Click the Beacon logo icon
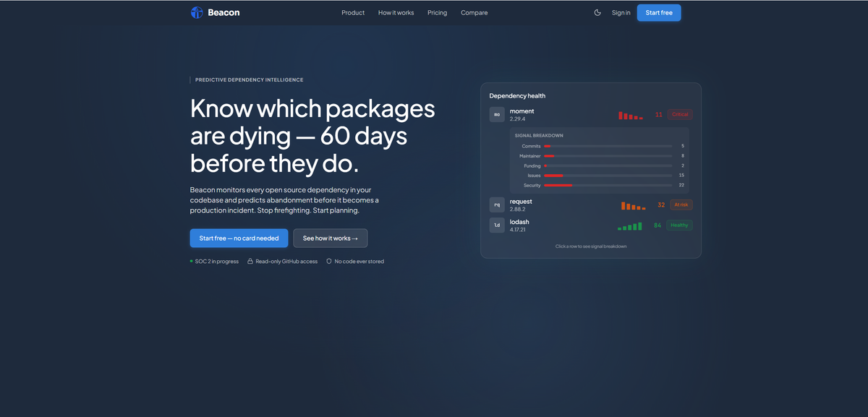Image resolution: width=868 pixels, height=417 pixels. [197, 12]
